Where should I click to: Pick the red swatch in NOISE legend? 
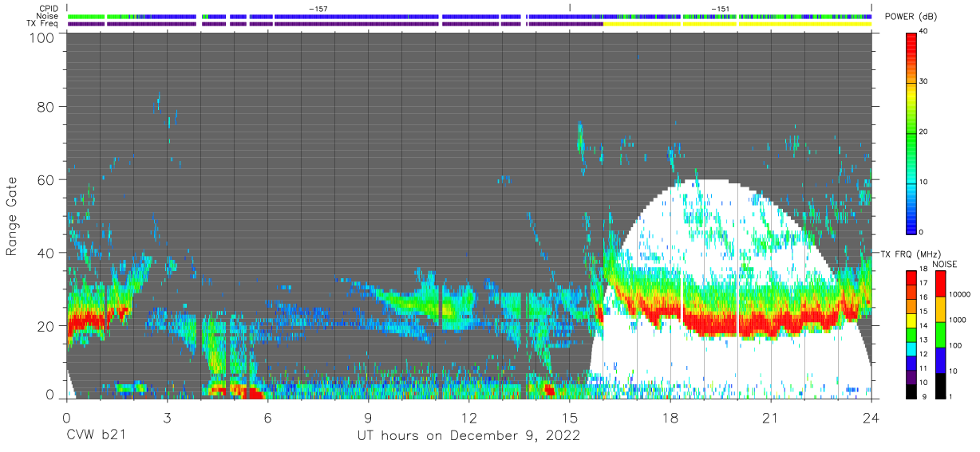942,283
